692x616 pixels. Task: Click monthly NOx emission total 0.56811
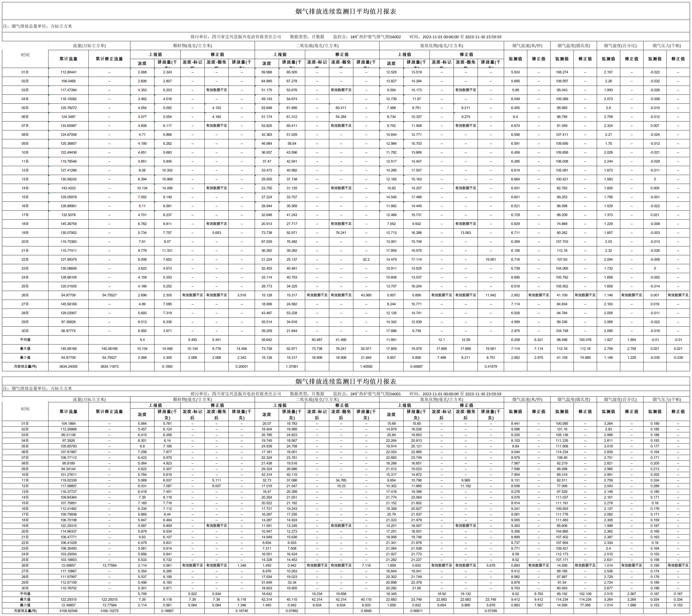(416, 611)
